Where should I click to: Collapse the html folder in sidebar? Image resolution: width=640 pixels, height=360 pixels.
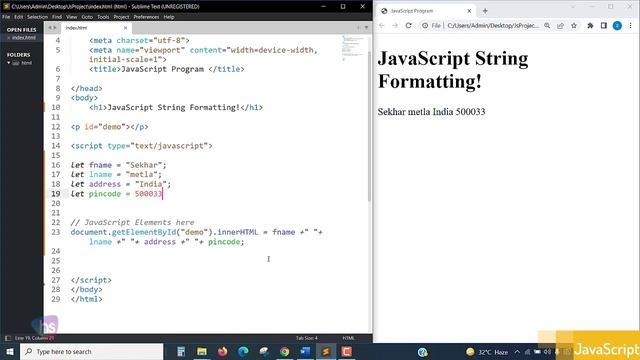pyautogui.click(x=9, y=63)
